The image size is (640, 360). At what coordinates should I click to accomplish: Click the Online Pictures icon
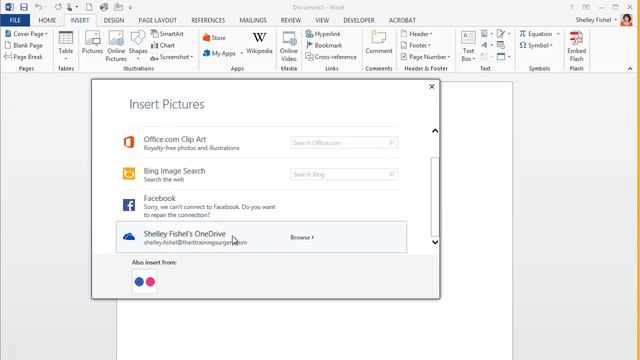(x=116, y=46)
